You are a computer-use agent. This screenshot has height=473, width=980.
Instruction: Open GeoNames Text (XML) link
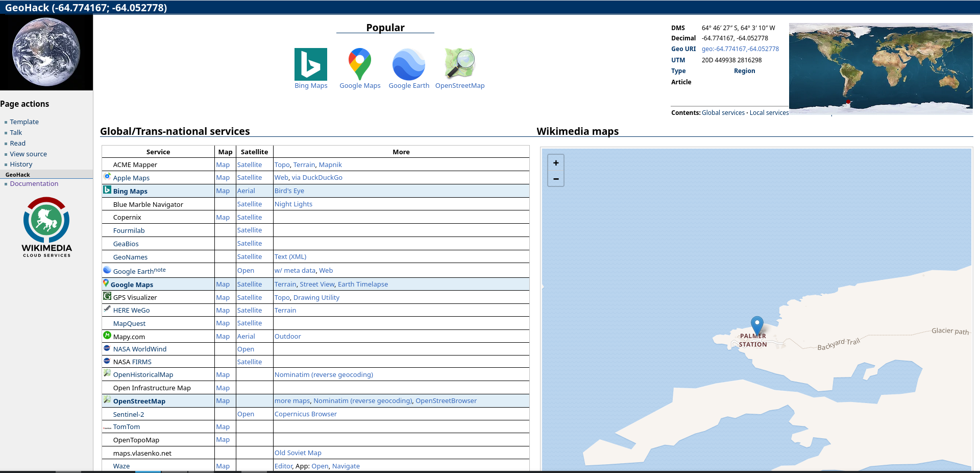tap(290, 256)
